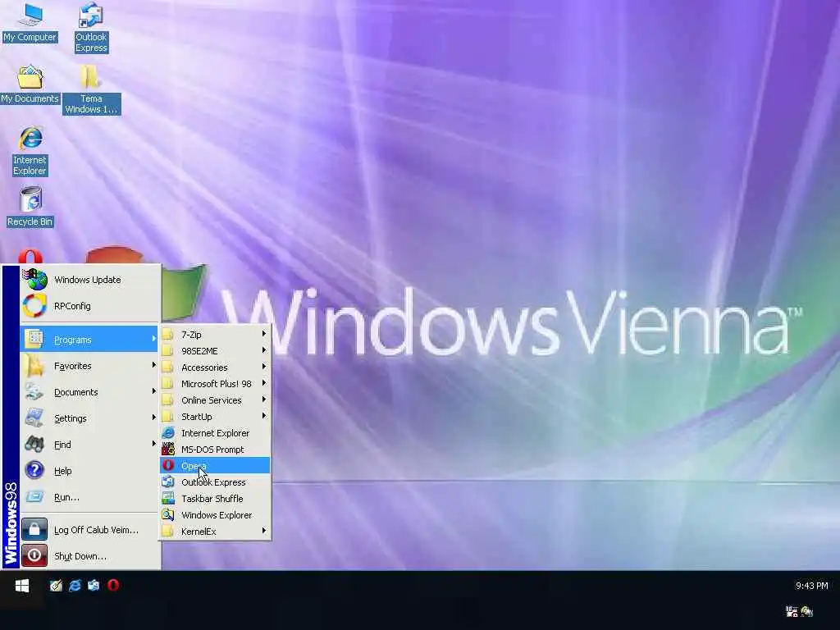
Task: Click MS-DOS Prompt icon in Programs menu
Action: pyautogui.click(x=168, y=449)
